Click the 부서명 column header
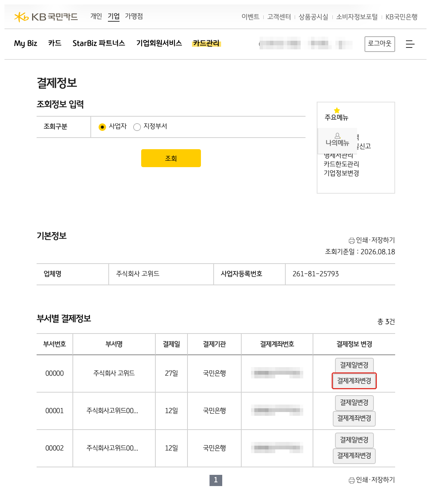The width and height of the screenshot is (431, 504). pos(114,344)
